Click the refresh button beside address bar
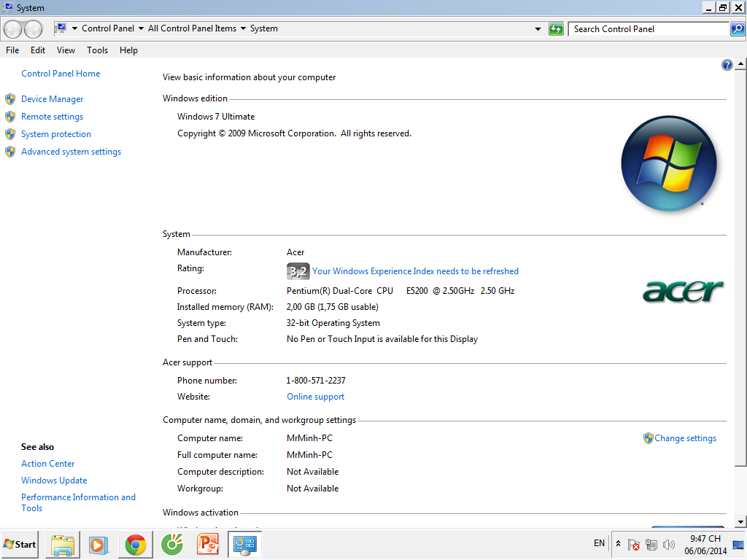This screenshot has height=560, width=747. (x=556, y=29)
